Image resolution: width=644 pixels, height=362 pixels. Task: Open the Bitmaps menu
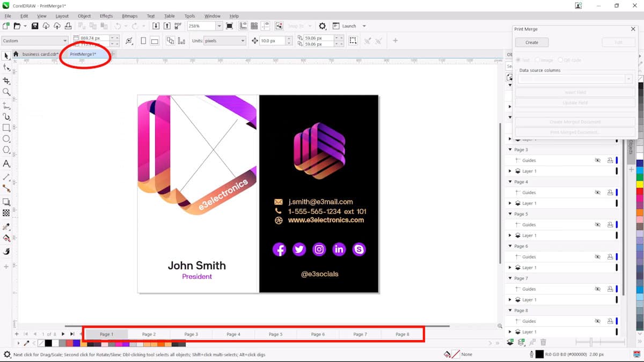[129, 16]
